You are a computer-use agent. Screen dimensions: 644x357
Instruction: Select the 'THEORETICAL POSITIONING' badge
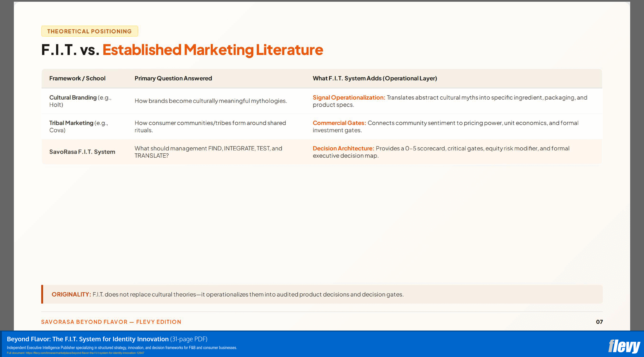point(90,31)
